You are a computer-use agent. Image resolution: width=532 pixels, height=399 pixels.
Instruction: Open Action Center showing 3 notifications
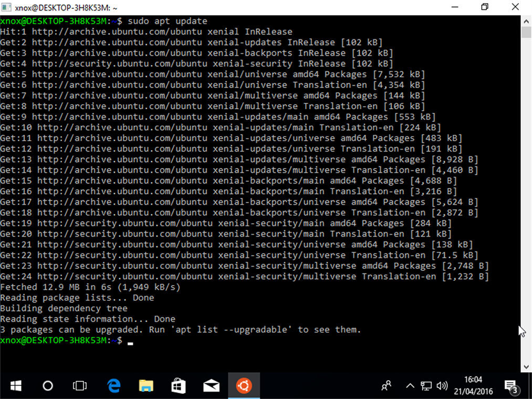[512, 386]
